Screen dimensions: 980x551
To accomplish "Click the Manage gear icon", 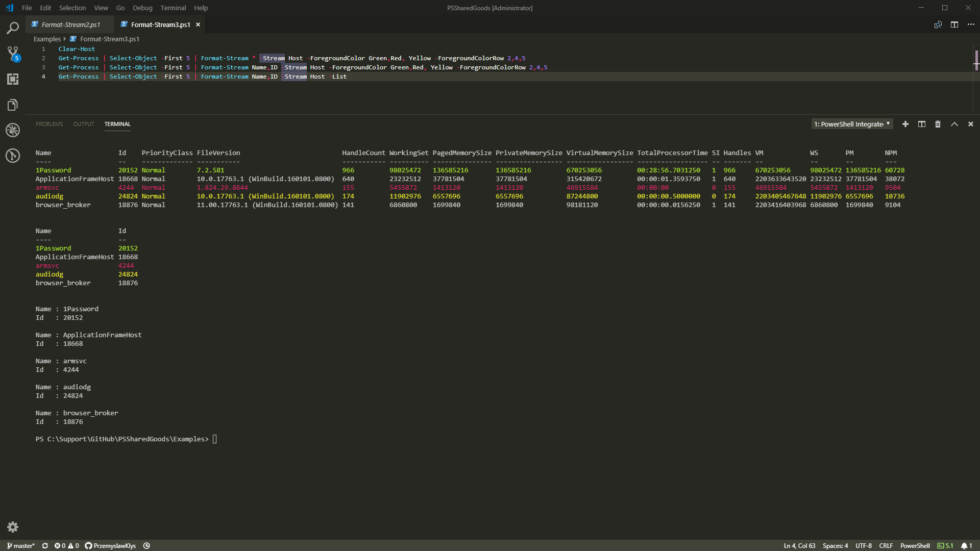I will pos(13,527).
